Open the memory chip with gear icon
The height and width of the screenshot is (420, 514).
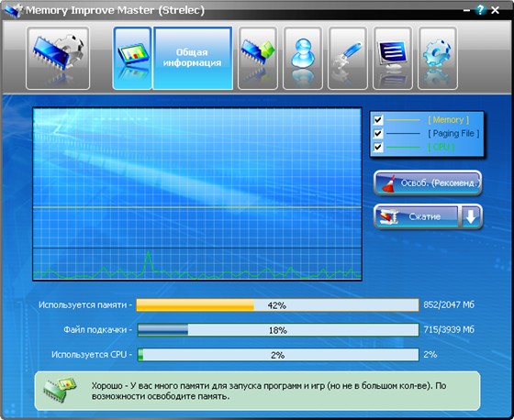[58, 58]
